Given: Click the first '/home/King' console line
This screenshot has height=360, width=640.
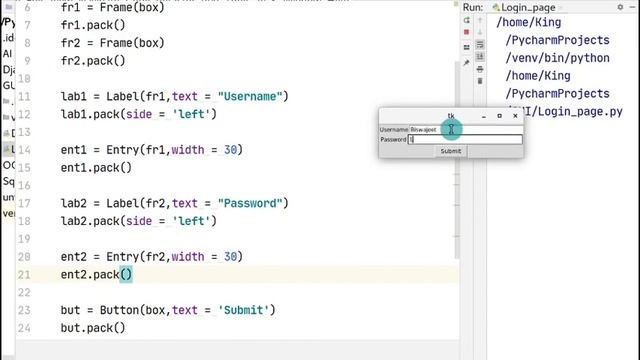Looking at the screenshot, I should pos(529,22).
